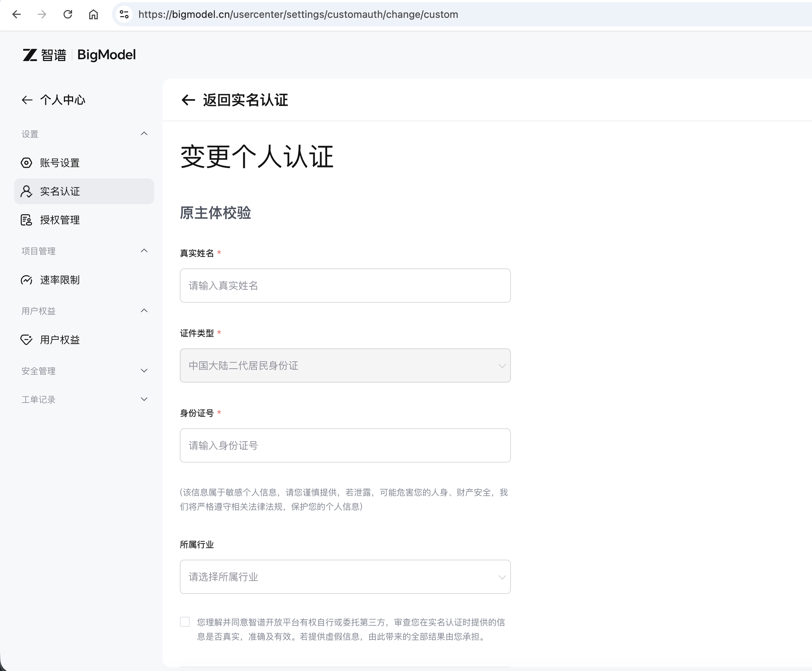
Task: Click back arrow next to 个人中心
Action: (27, 100)
